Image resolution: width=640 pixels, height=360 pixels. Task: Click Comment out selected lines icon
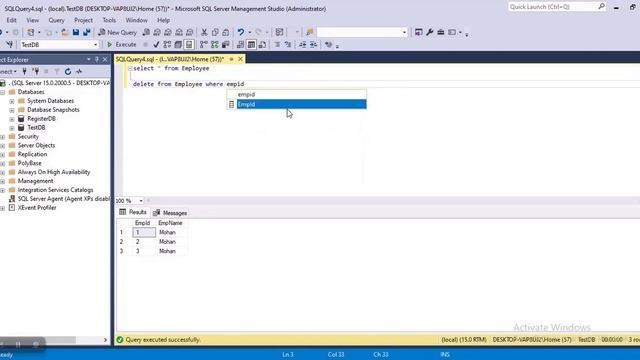coord(277,44)
